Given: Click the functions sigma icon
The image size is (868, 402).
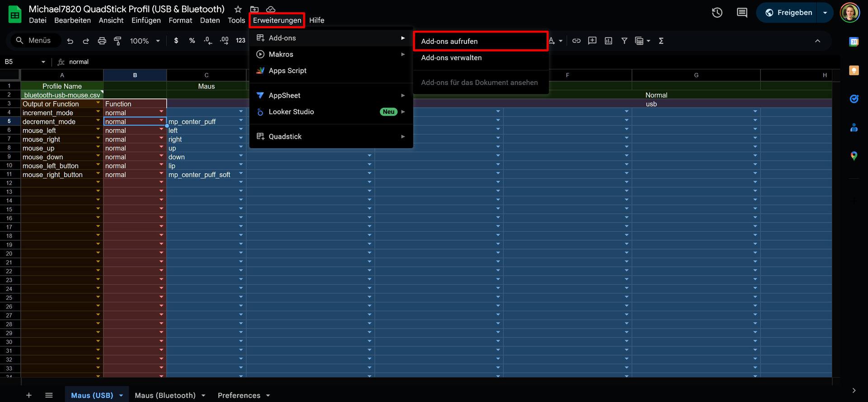Looking at the screenshot, I should pos(661,41).
